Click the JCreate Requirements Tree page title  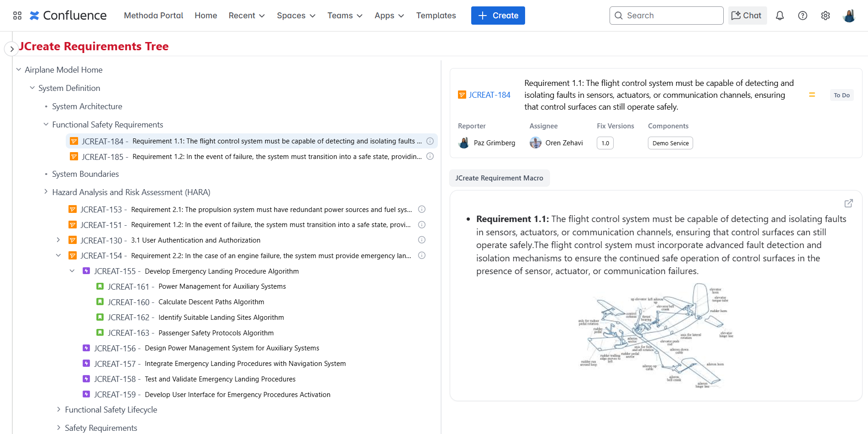pyautogui.click(x=94, y=46)
